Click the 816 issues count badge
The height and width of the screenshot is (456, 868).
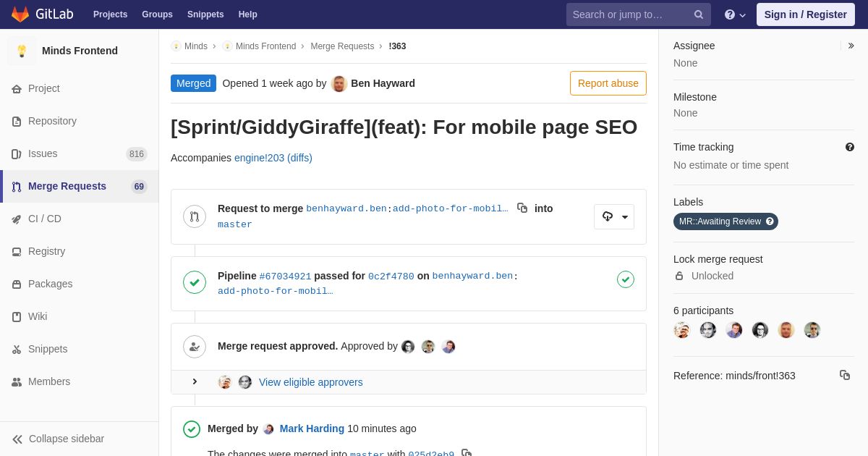point(137,153)
